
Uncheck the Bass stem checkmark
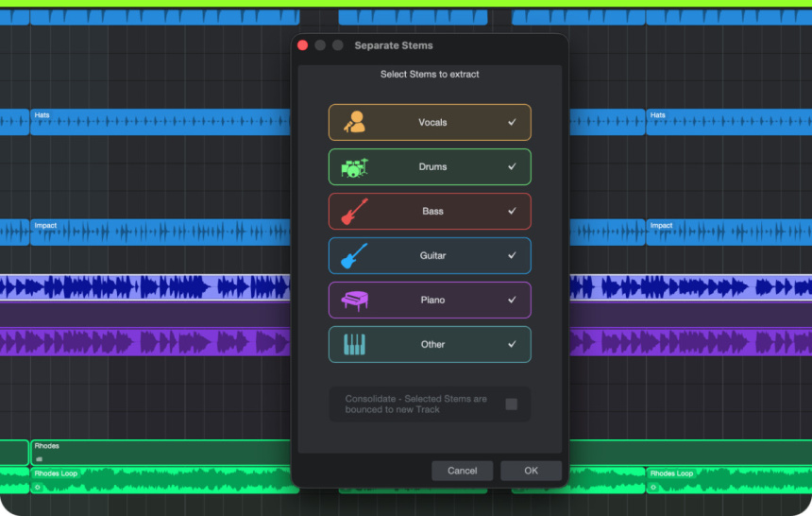point(512,211)
